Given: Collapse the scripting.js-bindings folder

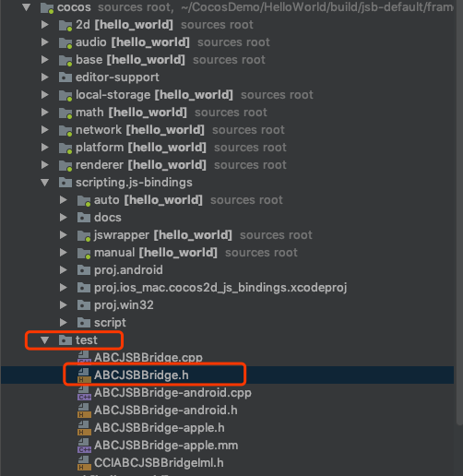Looking at the screenshot, I should [45, 183].
